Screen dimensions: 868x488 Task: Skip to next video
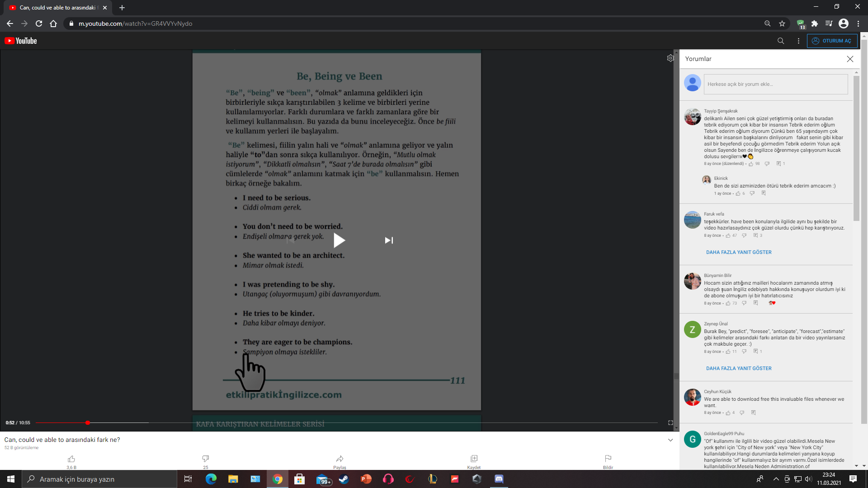pyautogui.click(x=389, y=240)
